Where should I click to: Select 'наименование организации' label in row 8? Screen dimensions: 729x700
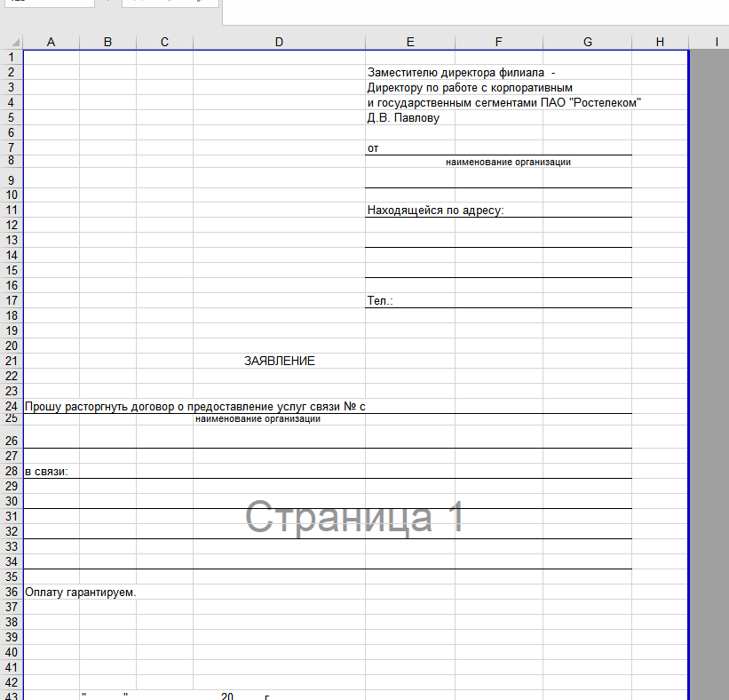coord(508,162)
